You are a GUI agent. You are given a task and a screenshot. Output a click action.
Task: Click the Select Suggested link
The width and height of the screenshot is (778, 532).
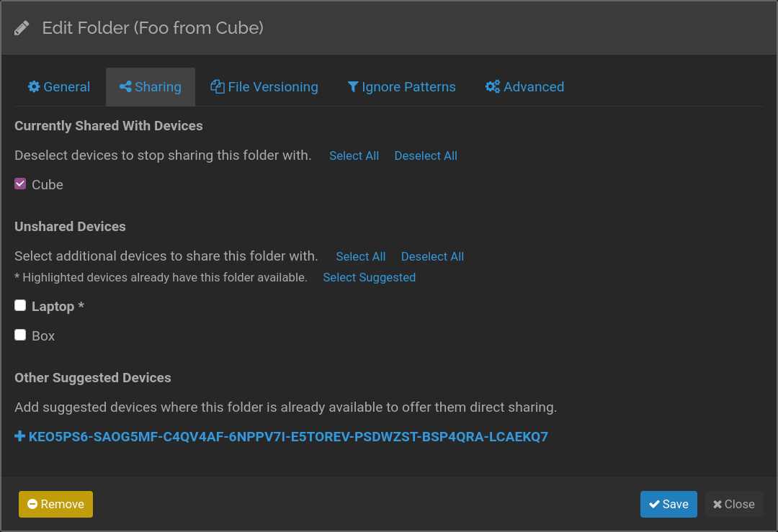point(369,277)
